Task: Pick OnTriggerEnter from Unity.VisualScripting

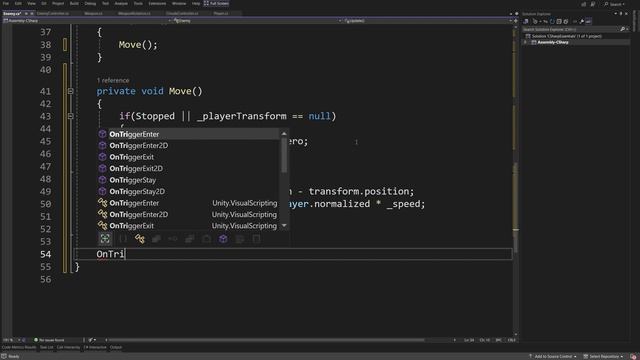Action: pyautogui.click(x=189, y=203)
